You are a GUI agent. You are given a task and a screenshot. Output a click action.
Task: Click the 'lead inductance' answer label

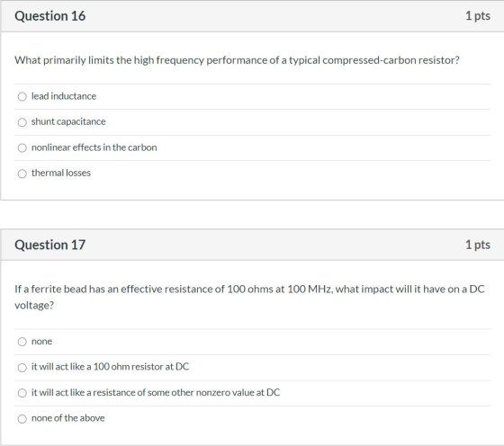tap(64, 96)
